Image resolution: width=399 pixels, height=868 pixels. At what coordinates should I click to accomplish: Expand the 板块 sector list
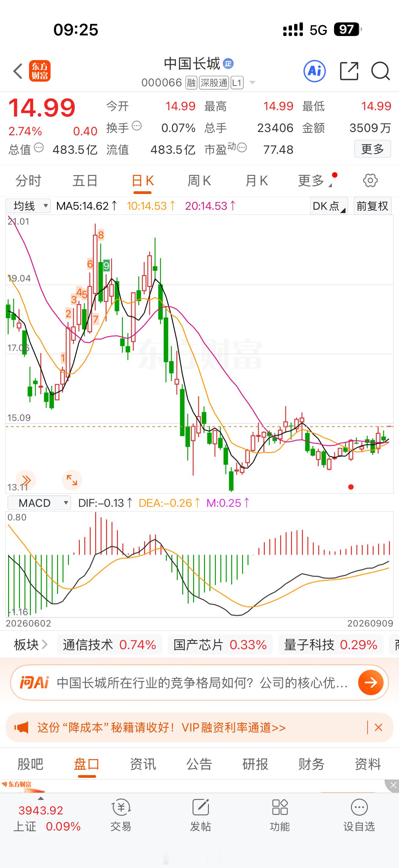[31, 645]
